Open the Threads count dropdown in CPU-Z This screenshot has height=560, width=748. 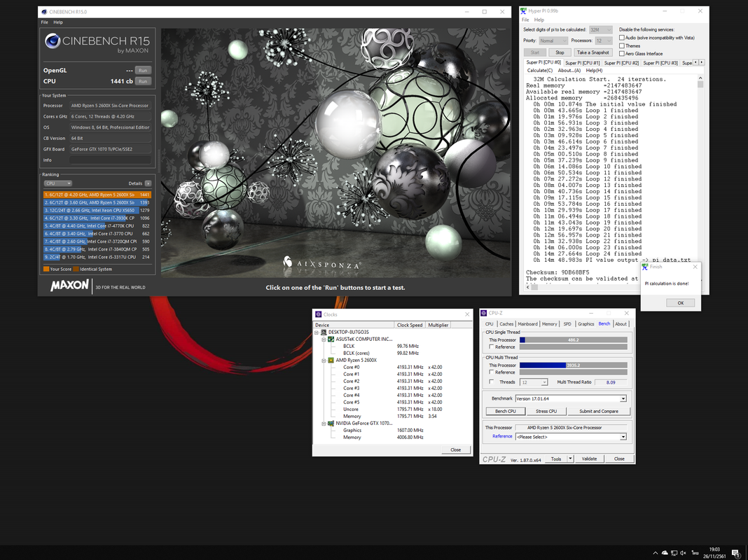[x=534, y=382]
